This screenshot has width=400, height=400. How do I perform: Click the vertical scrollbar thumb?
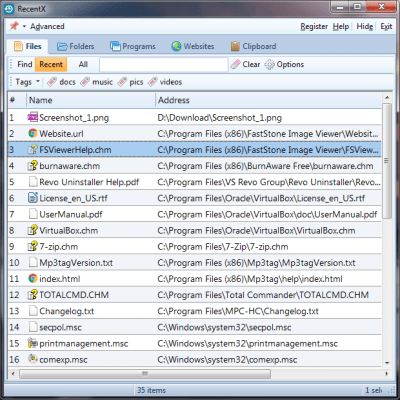point(387,161)
